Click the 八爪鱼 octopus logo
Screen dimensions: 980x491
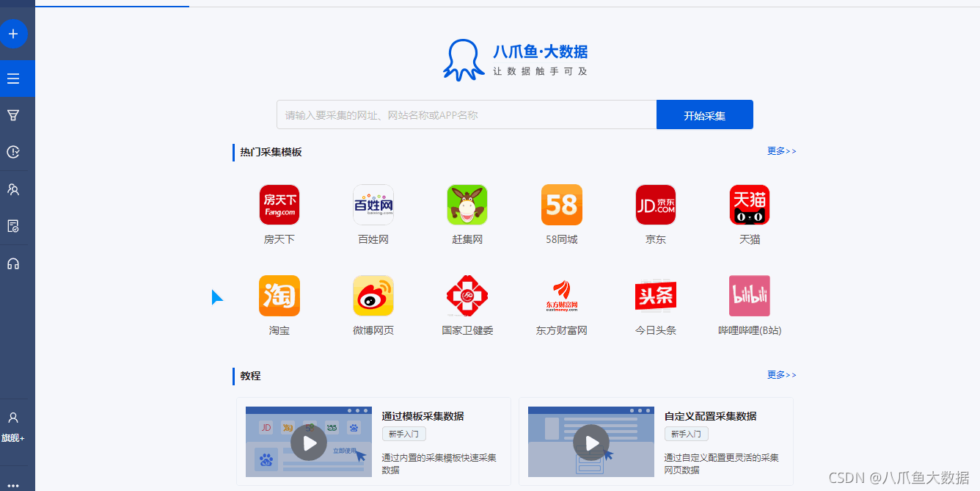[x=464, y=59]
